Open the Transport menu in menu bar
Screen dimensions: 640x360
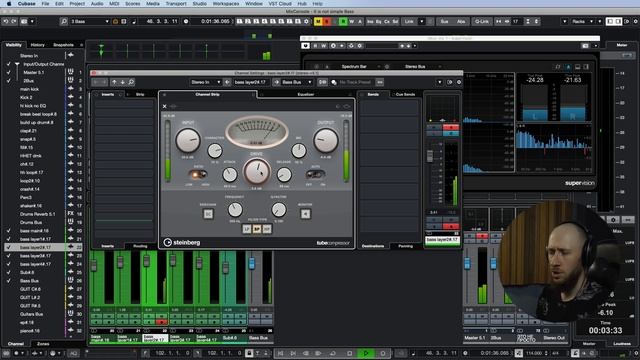click(x=176, y=3)
